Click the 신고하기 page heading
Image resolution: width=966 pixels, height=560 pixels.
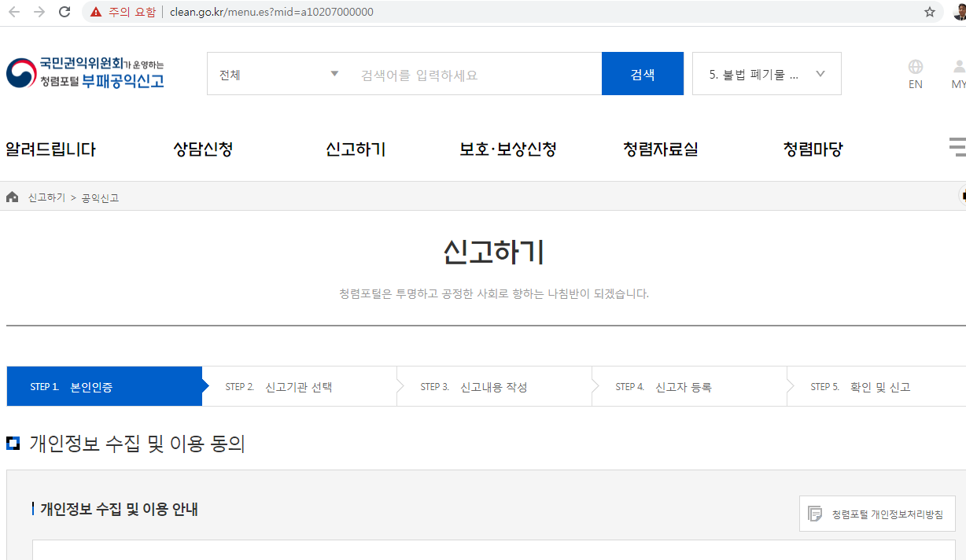pyautogui.click(x=494, y=252)
